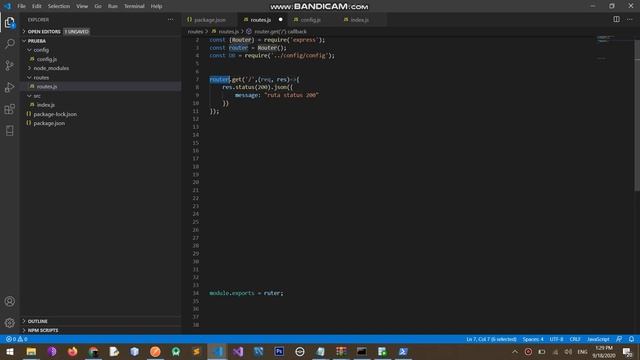Open the Go menu
The height and width of the screenshot is (360, 640).
tap(98, 6)
